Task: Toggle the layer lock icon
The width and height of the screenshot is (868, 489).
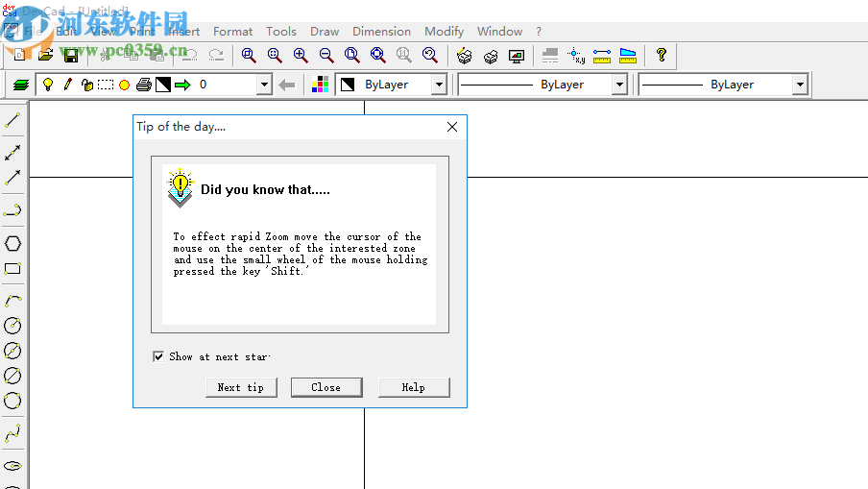Action: pyautogui.click(x=87, y=85)
